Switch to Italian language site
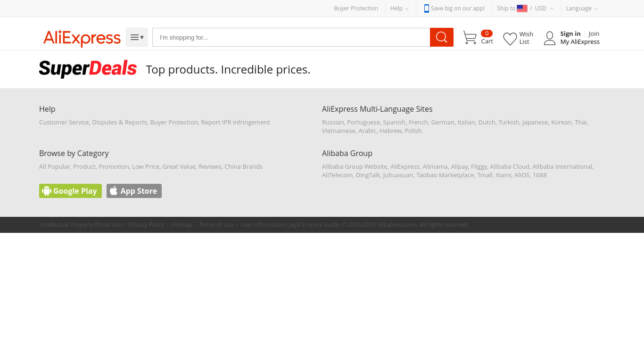This screenshot has height=362, width=644. (466, 122)
